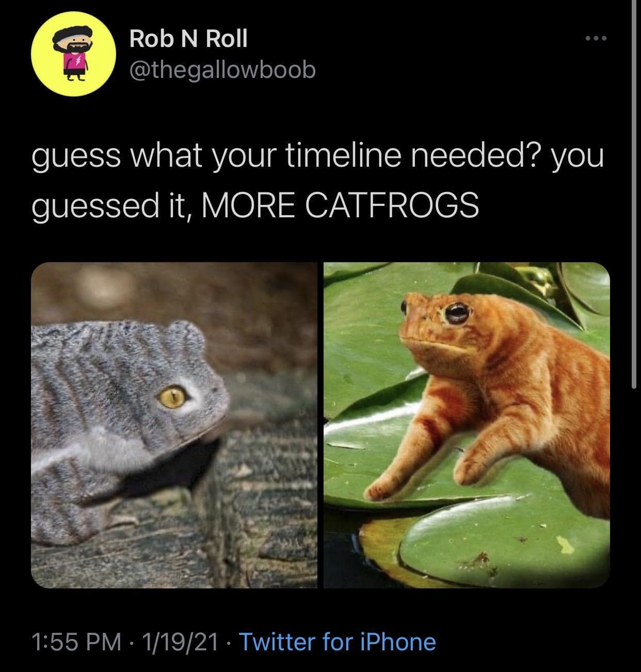Select the 1:55 PM timestamp
Image resolution: width=641 pixels, height=672 pixels.
77,642
